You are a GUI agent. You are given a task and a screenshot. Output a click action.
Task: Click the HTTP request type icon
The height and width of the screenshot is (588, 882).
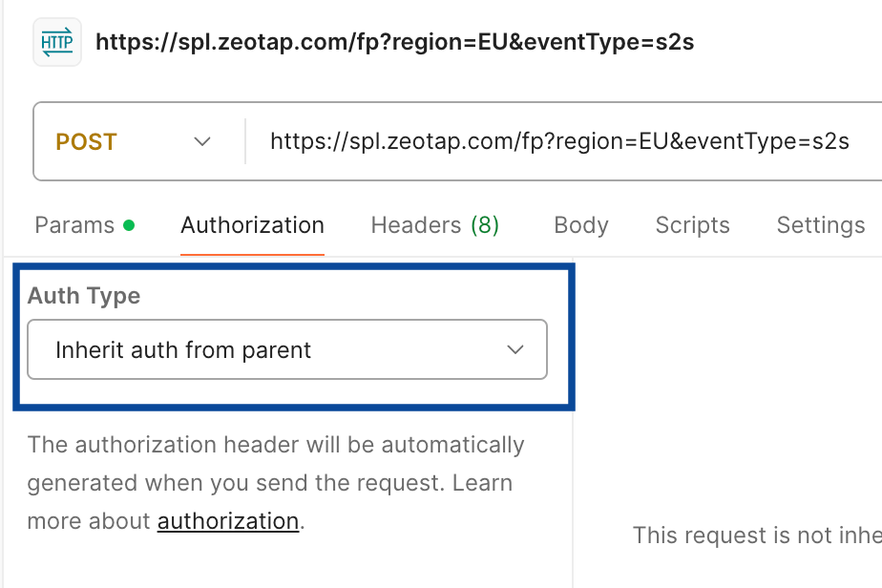(57, 42)
